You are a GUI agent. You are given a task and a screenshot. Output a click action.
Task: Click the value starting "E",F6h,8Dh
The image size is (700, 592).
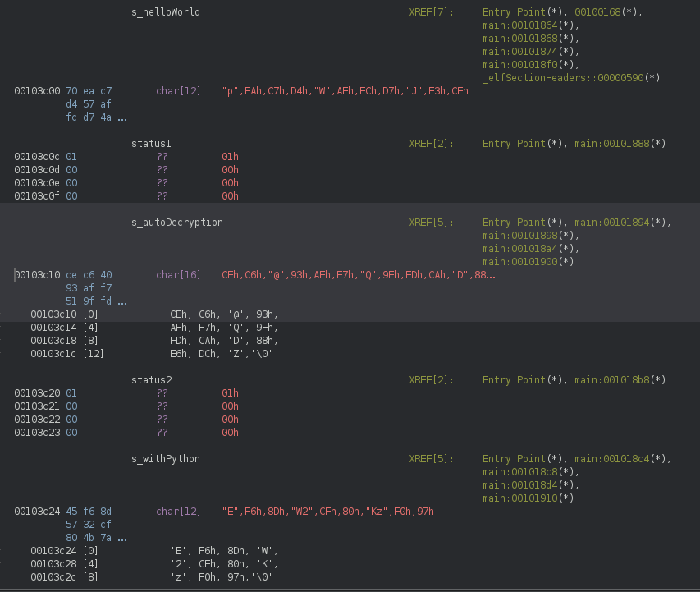tap(327, 512)
